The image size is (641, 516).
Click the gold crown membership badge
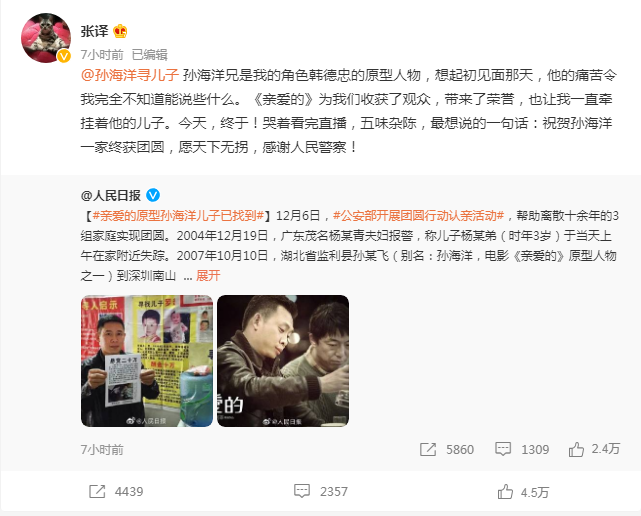(120, 31)
